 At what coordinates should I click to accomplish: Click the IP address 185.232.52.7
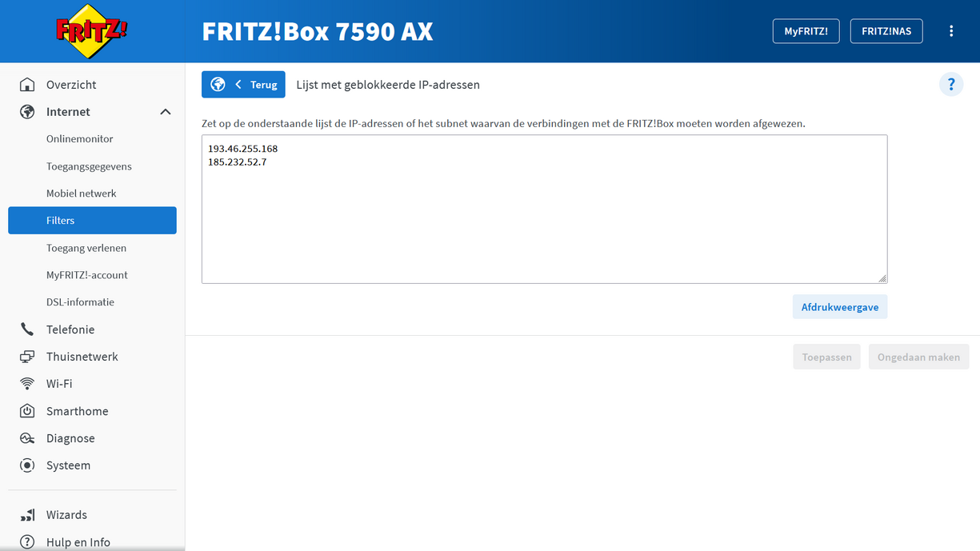[237, 162]
